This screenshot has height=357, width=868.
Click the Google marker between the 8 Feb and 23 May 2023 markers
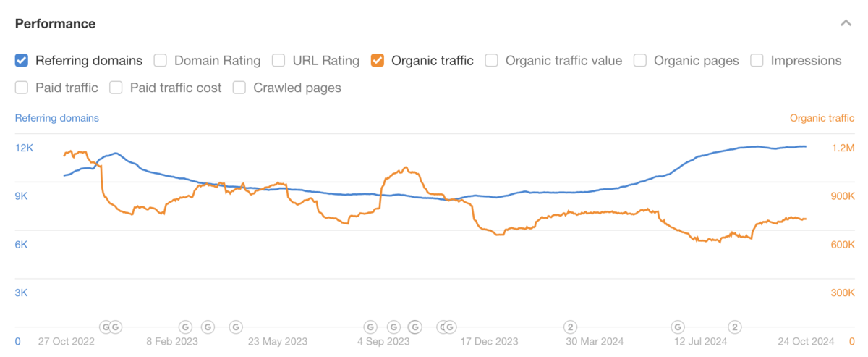208,327
